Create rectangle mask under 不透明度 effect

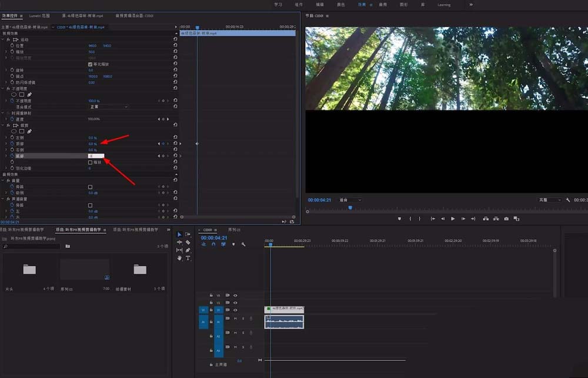click(22, 95)
